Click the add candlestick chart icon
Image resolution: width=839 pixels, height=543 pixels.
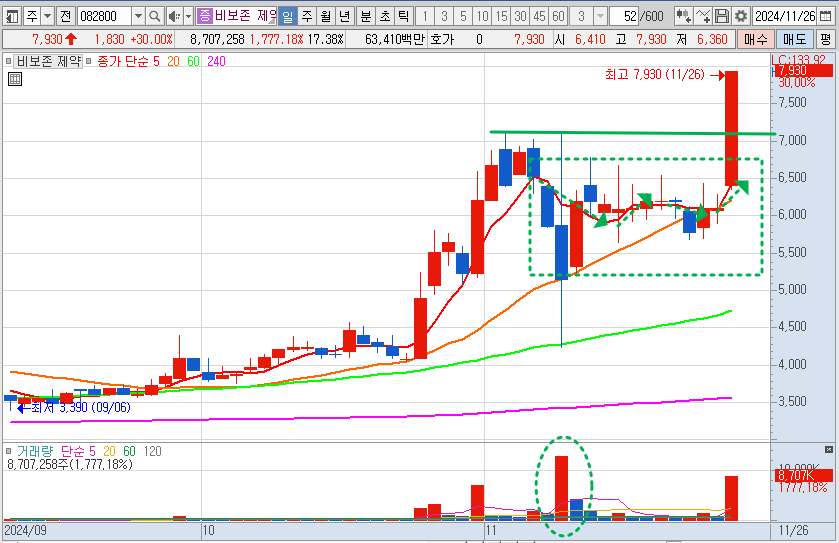point(683,17)
